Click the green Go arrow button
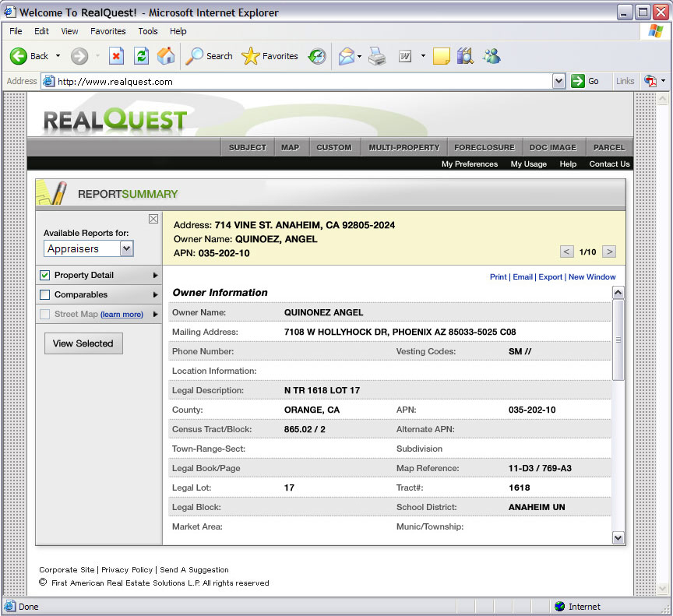This screenshot has height=616, width=673. click(x=578, y=81)
